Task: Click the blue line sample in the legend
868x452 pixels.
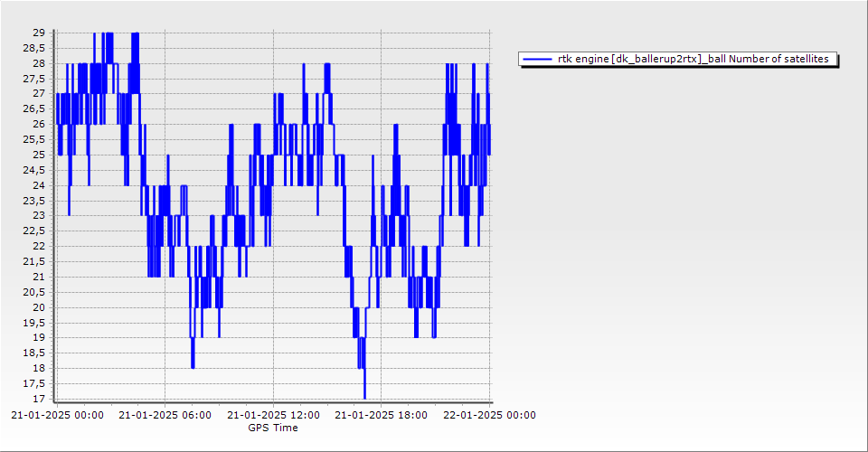Action: tap(537, 60)
